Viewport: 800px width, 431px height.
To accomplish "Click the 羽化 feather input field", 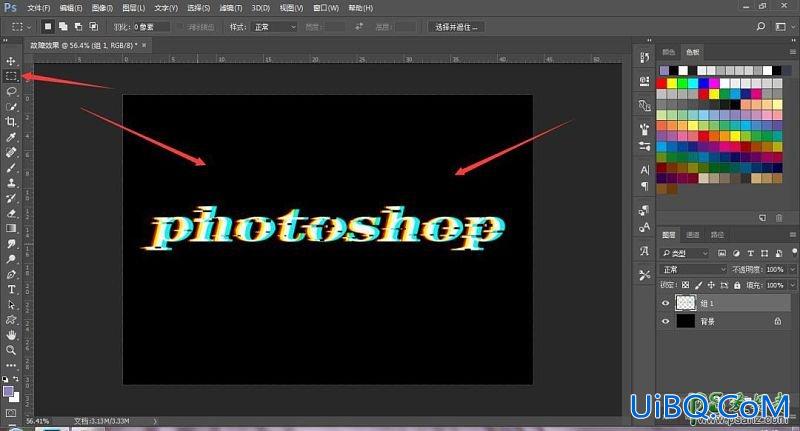I will [151, 27].
